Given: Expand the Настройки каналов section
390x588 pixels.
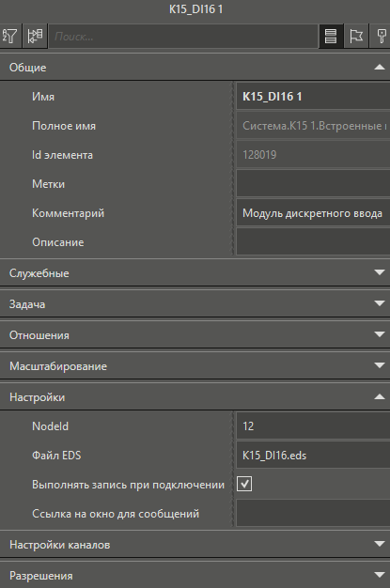Looking at the screenshot, I should pos(195,545).
